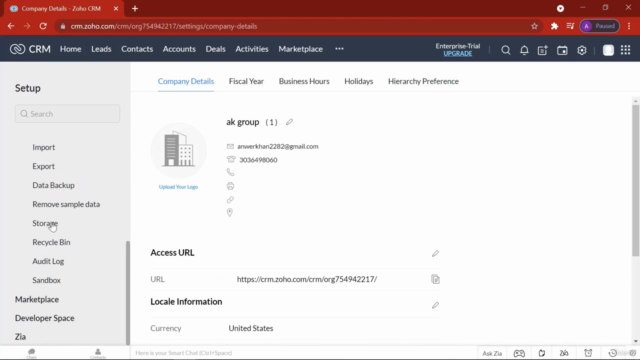Open the Activities module
The image size is (640, 360).
click(x=252, y=49)
